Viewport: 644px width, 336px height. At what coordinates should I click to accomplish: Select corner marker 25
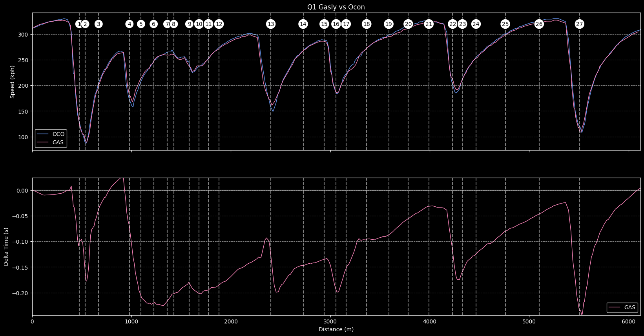click(505, 24)
